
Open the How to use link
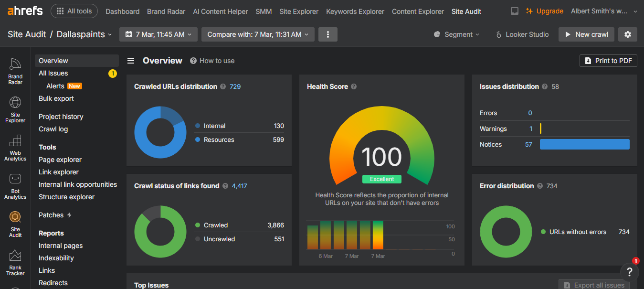212,61
